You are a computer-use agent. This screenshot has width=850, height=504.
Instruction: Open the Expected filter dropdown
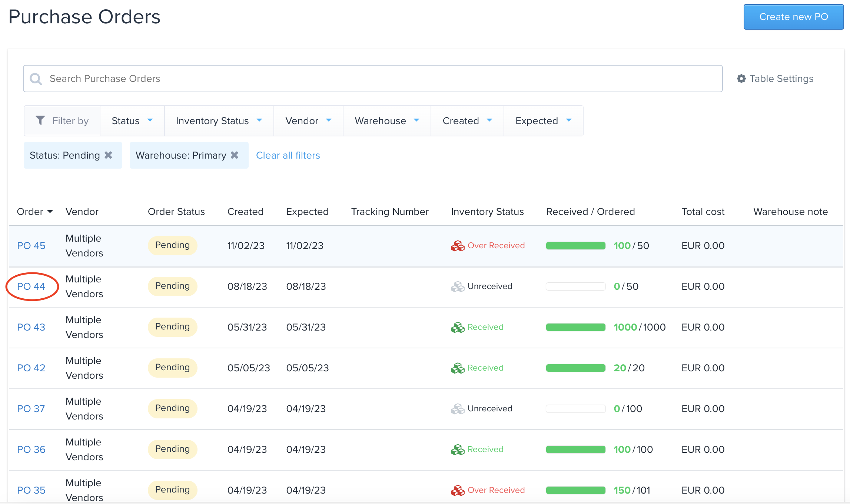tap(544, 121)
